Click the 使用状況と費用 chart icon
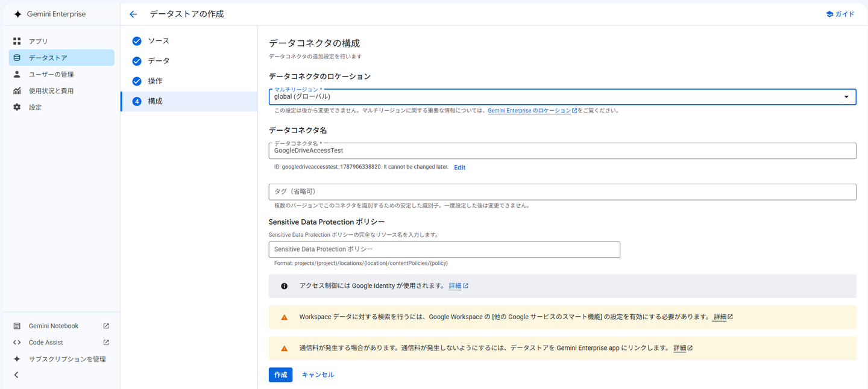 point(17,91)
